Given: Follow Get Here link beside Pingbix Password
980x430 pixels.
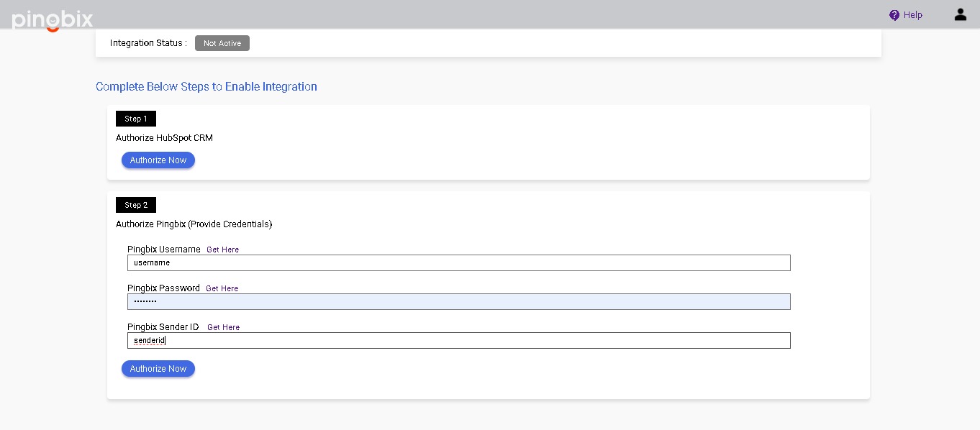Looking at the screenshot, I should [x=222, y=288].
